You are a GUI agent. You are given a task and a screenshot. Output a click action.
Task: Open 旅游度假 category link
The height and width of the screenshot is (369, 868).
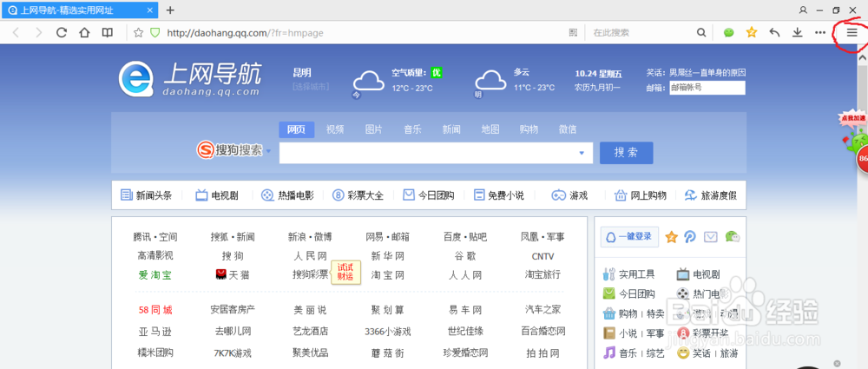tap(711, 195)
